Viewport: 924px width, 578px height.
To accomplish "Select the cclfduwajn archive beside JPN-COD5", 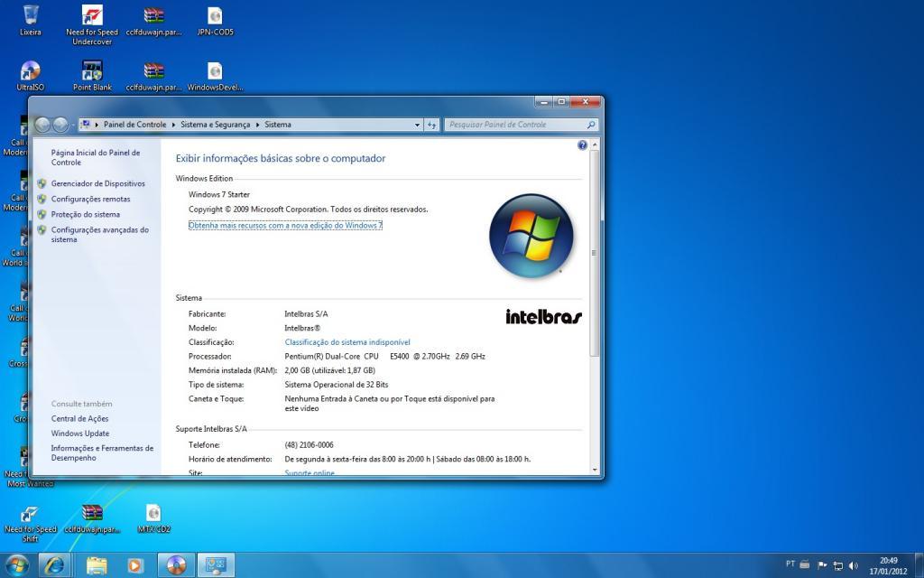I will tap(153, 21).
